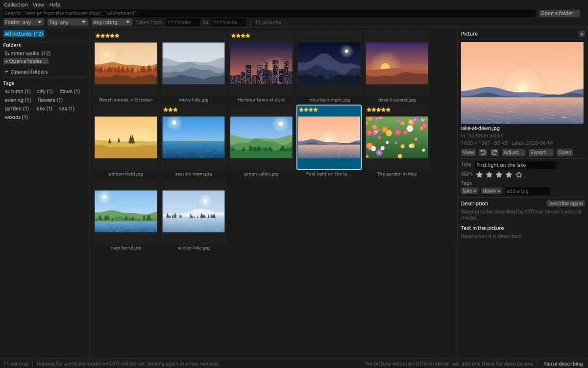Filter by the woods tag
588x368 pixels.
(x=16, y=117)
